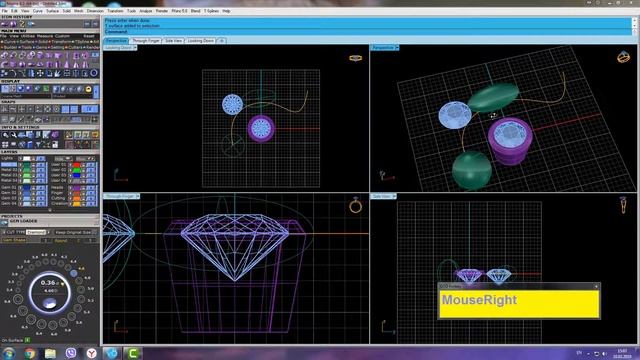Image resolution: width=640 pixels, height=360 pixels.
Task: Click the Command input line
Action: [367, 31]
